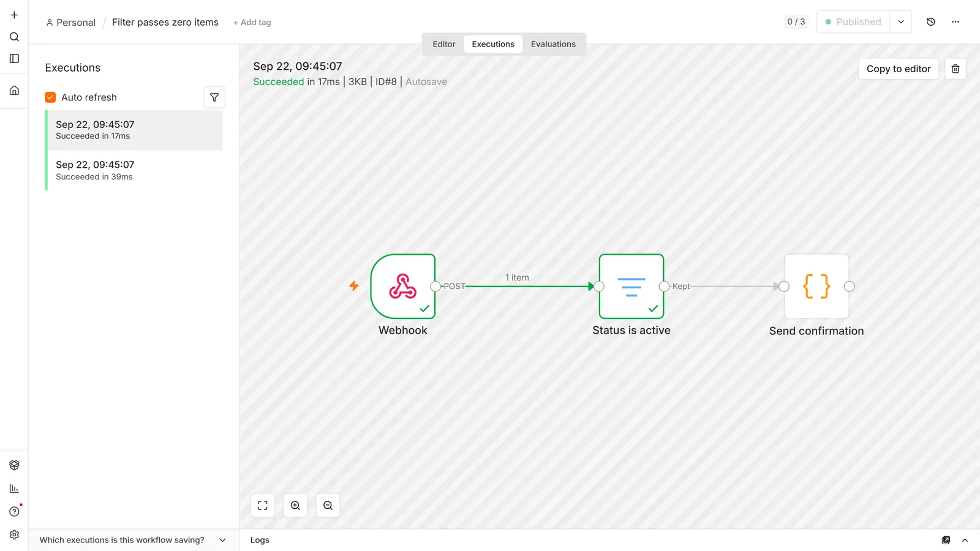Open the insights chart icon

pyautogui.click(x=14, y=489)
